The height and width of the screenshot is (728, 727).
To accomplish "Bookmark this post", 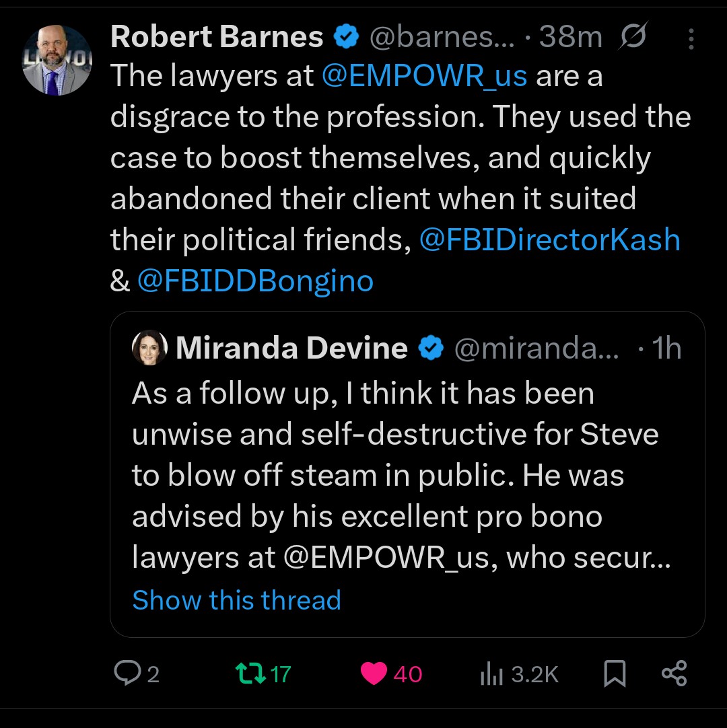I will [x=614, y=674].
